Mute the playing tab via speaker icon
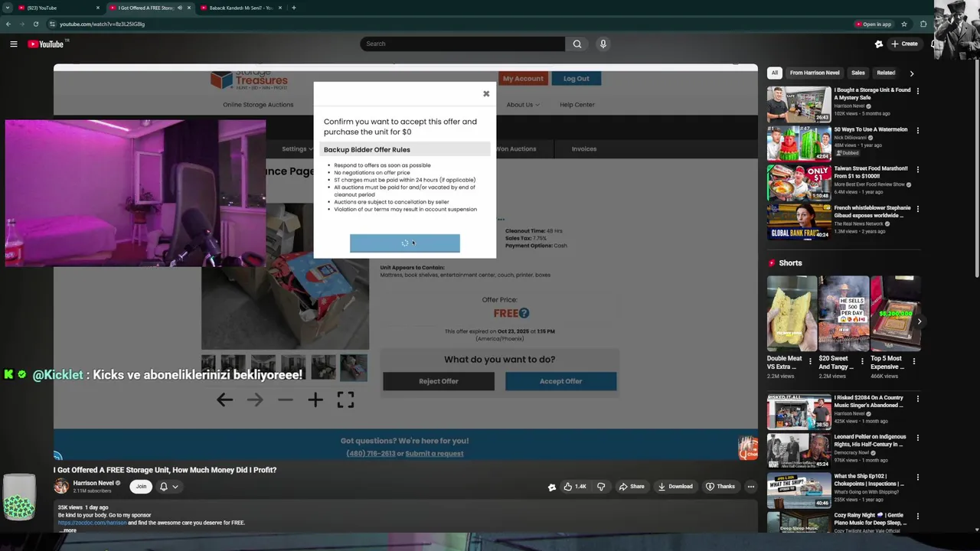The image size is (980, 551). [x=180, y=8]
